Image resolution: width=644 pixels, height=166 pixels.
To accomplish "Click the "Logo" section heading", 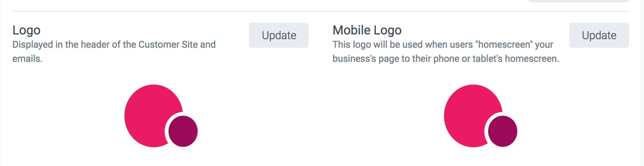I will tap(26, 30).
